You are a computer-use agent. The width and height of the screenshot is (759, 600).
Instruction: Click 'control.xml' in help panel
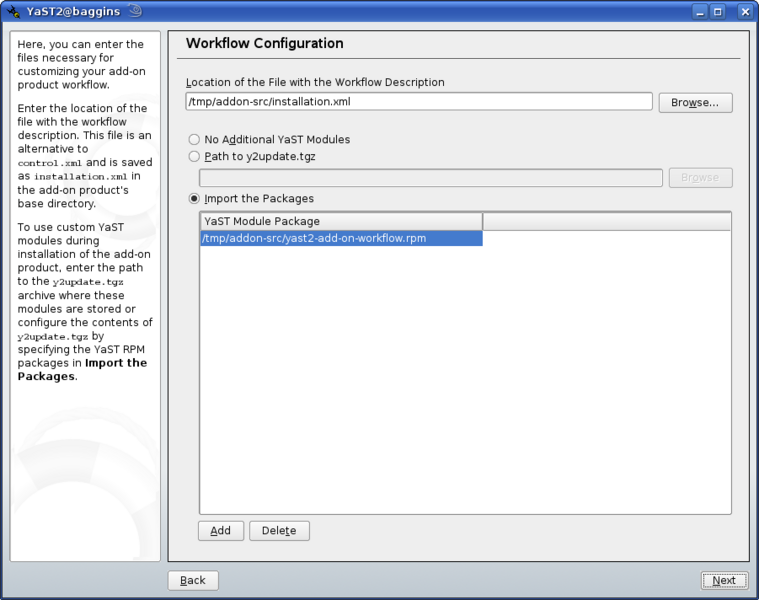coord(50,163)
